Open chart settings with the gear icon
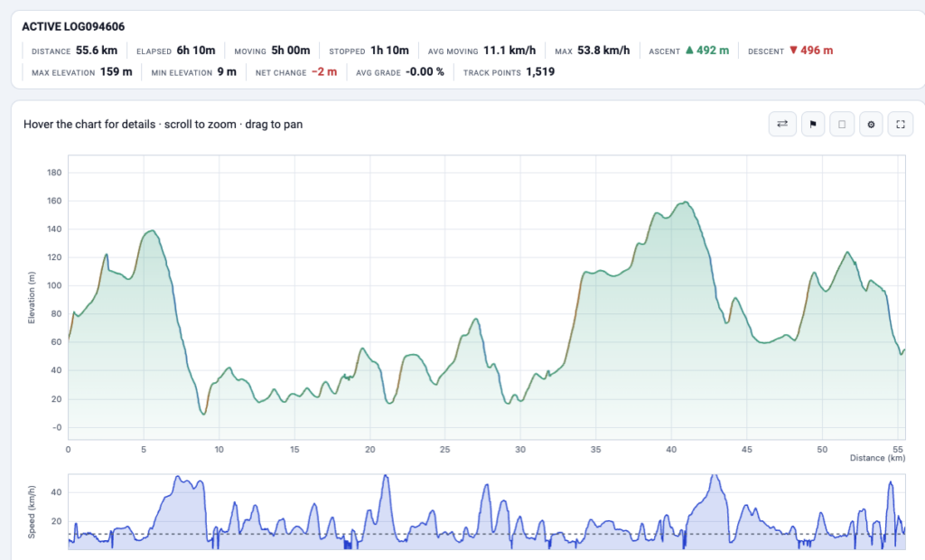The height and width of the screenshot is (560, 925). click(871, 124)
